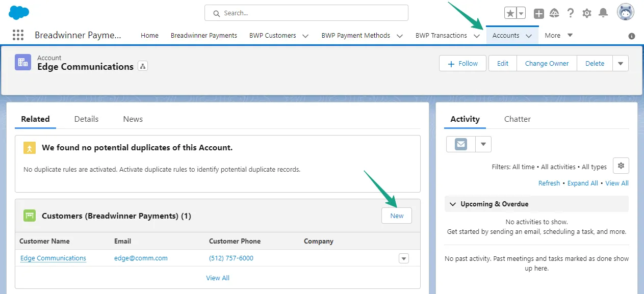Image resolution: width=644 pixels, height=294 pixels.
Task: Expand the Accounts tab chevron
Action: click(529, 36)
